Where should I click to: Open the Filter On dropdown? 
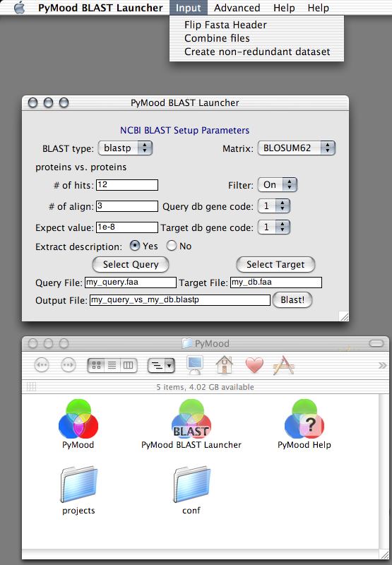click(278, 185)
